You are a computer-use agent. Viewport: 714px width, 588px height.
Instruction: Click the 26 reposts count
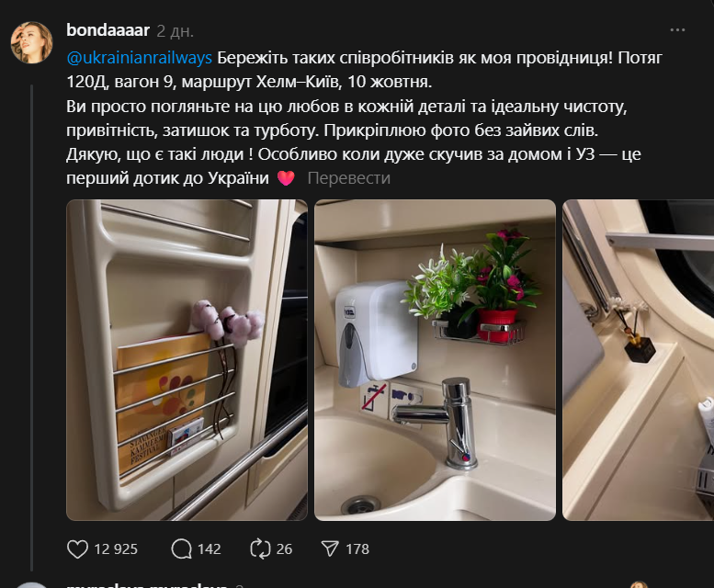284,549
